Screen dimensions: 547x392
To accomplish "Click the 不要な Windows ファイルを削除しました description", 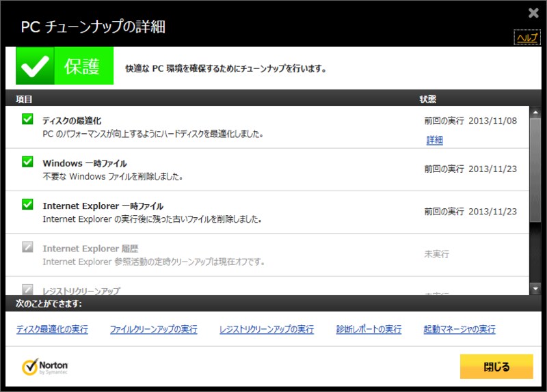I will [113, 177].
